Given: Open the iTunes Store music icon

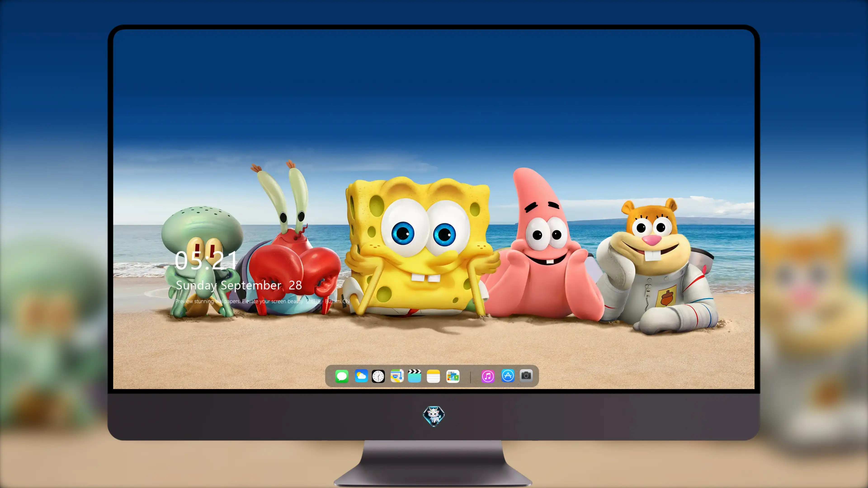Looking at the screenshot, I should (x=488, y=376).
